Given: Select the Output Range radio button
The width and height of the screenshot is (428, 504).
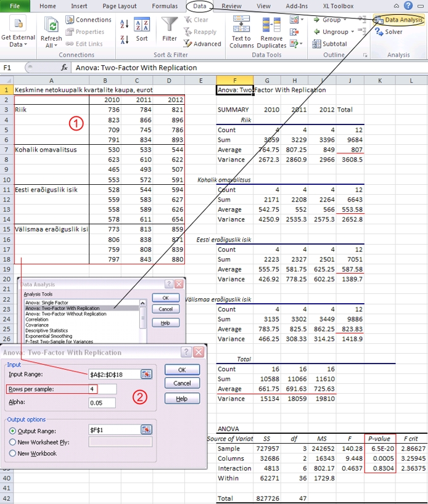Looking at the screenshot, I should coord(12,431).
